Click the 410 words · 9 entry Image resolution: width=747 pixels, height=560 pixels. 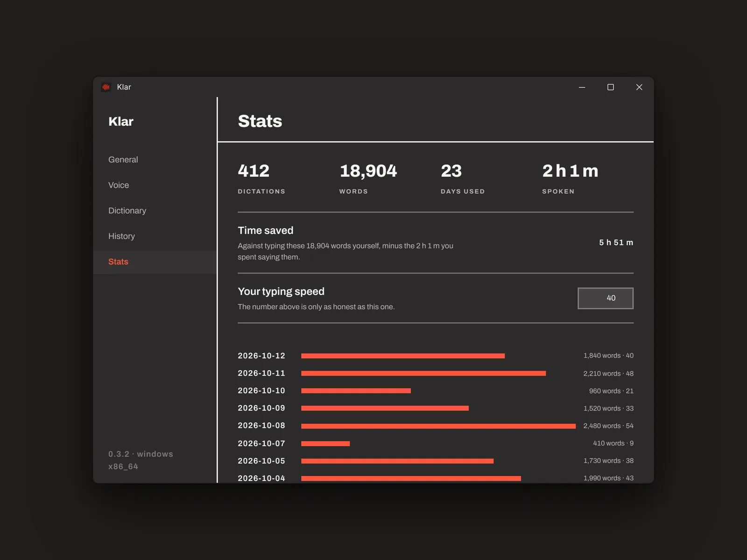[613, 443]
